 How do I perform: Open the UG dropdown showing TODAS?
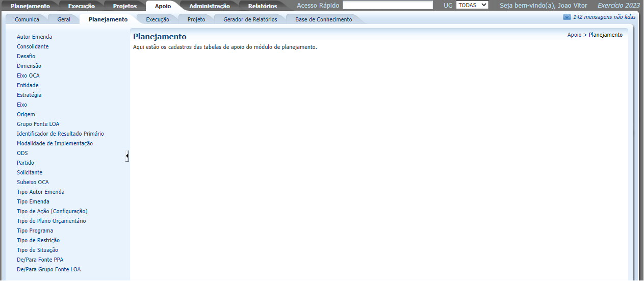pos(472,5)
